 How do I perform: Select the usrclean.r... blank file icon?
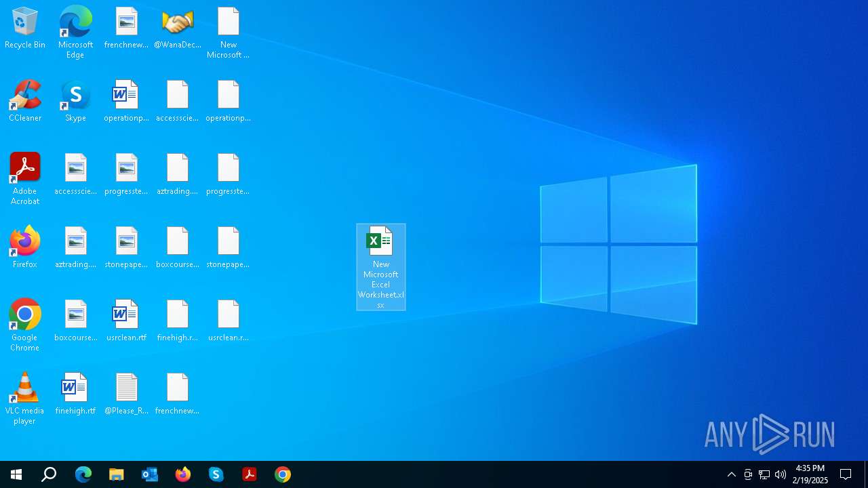(229, 321)
